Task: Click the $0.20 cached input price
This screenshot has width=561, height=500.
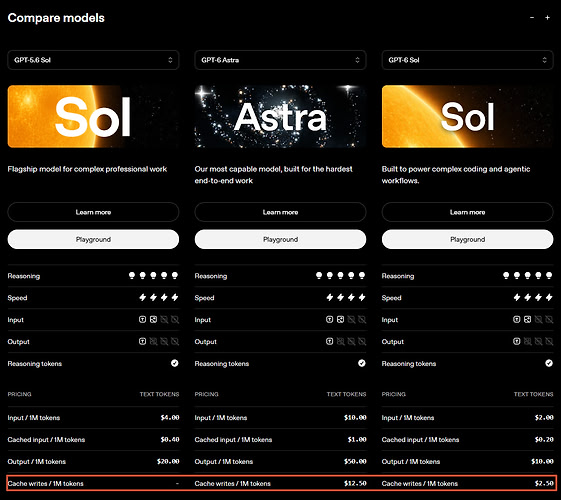Action: point(544,439)
